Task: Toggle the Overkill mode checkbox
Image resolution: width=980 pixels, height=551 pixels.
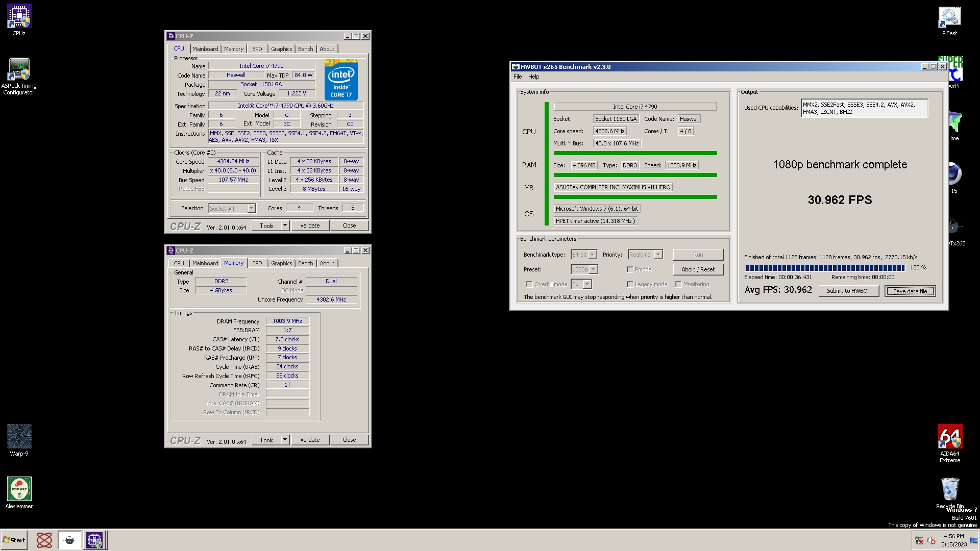Action: click(529, 284)
